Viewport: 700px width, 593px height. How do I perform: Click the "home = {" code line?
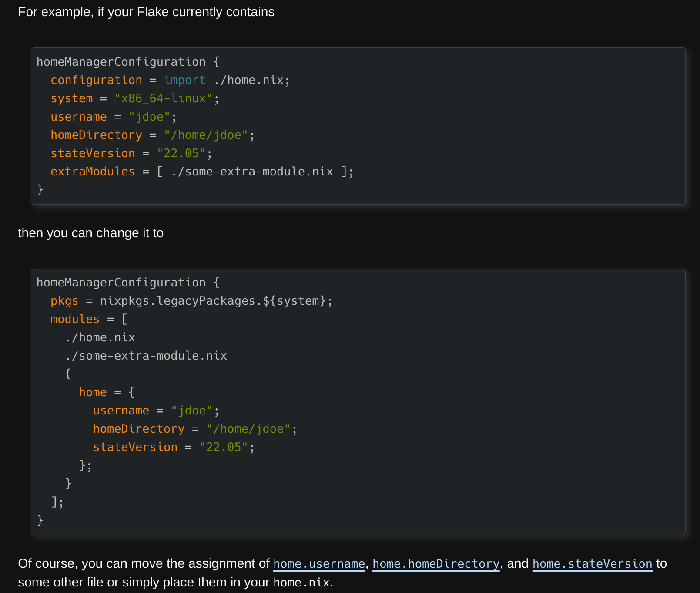[107, 392]
